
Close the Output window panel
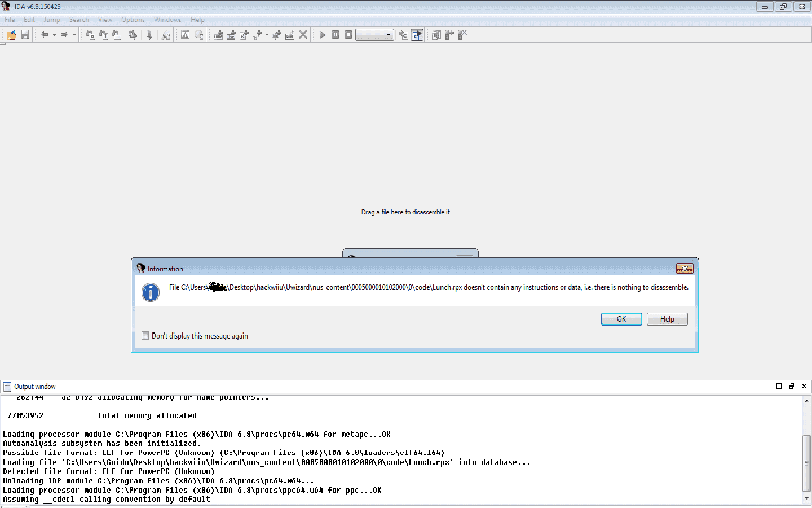click(x=804, y=386)
